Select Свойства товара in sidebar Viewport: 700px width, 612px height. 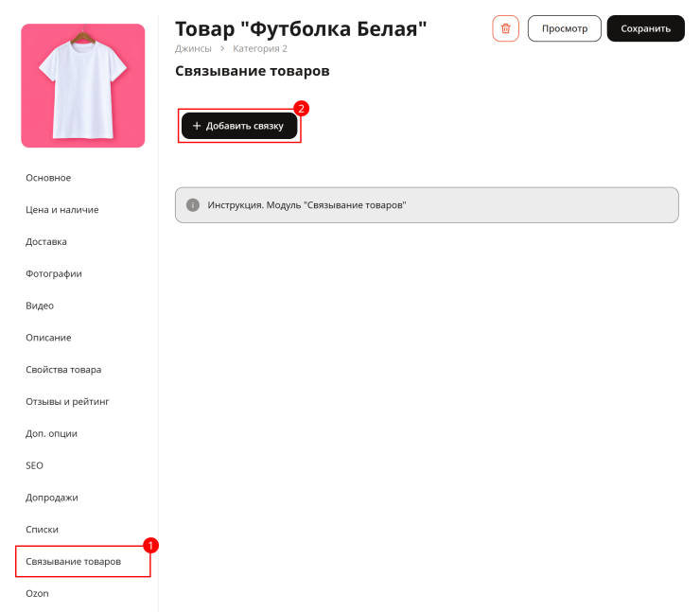pos(63,370)
